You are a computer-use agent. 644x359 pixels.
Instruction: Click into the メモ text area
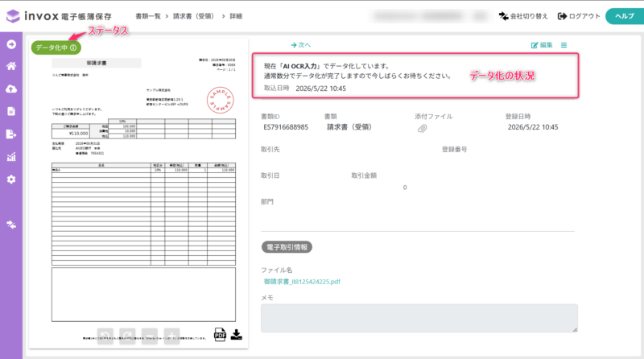click(x=419, y=318)
